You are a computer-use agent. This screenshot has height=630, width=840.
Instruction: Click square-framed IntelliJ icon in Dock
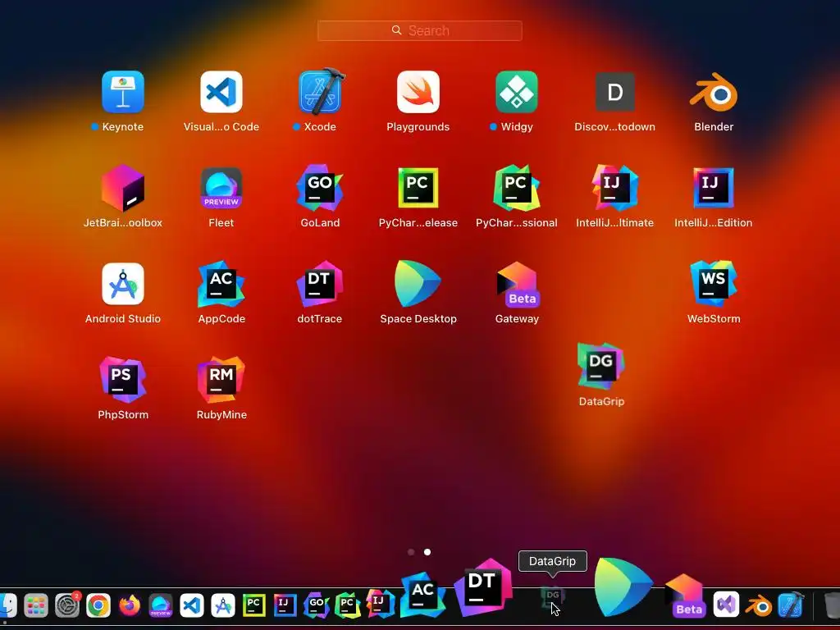(x=285, y=605)
